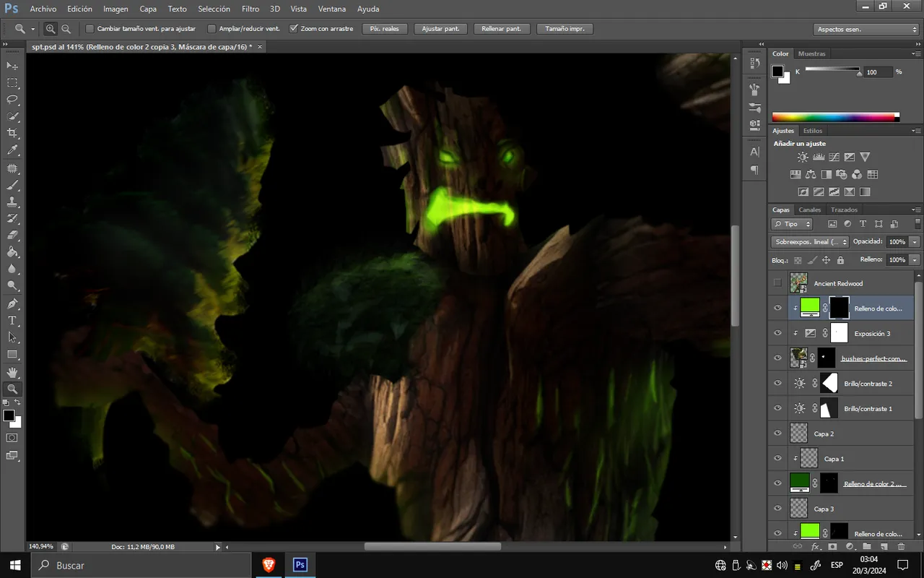Switch to the Canales tab
924x578 pixels.
809,210
